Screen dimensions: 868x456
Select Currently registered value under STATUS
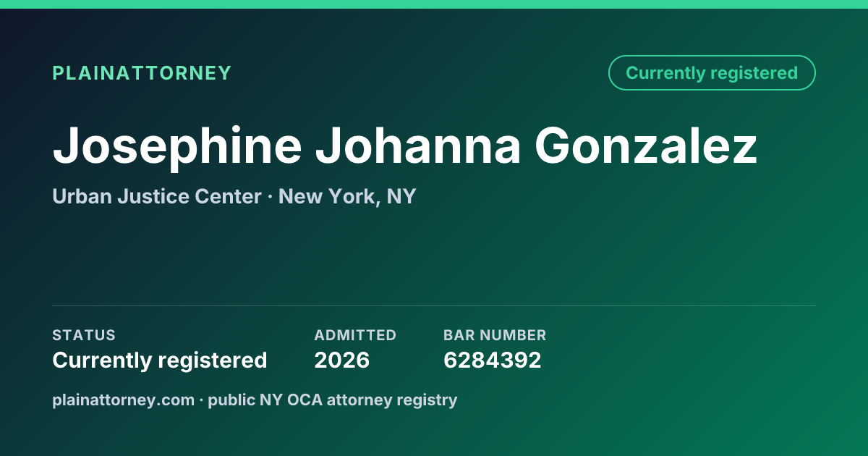tap(160, 360)
